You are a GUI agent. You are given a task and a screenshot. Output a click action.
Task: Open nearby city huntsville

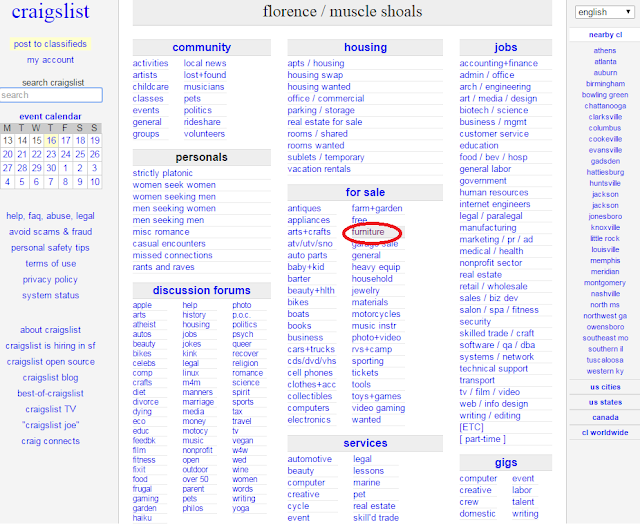click(605, 184)
